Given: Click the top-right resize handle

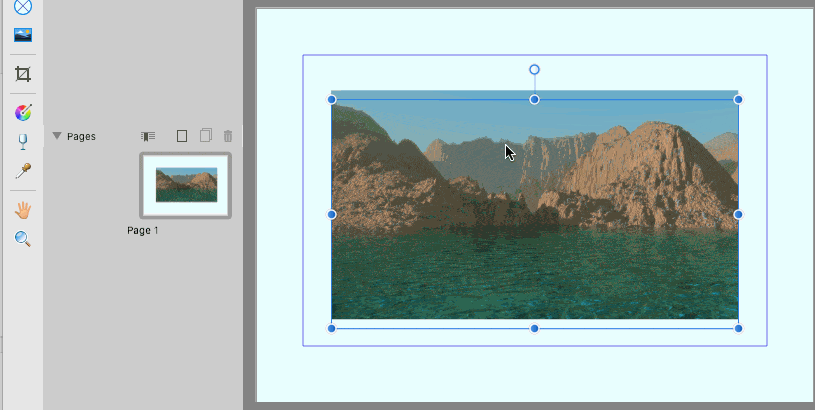Looking at the screenshot, I should 738,99.
